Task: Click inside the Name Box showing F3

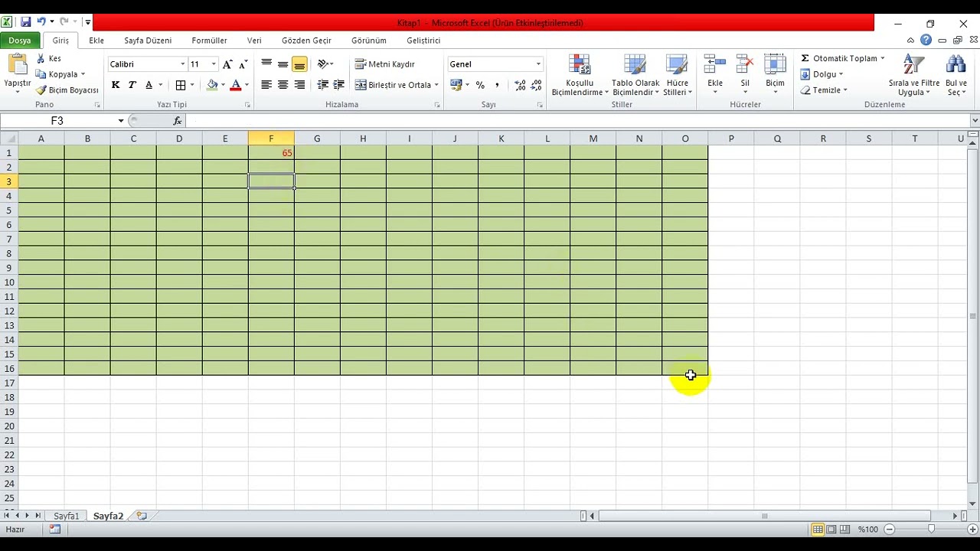Action: (57, 121)
